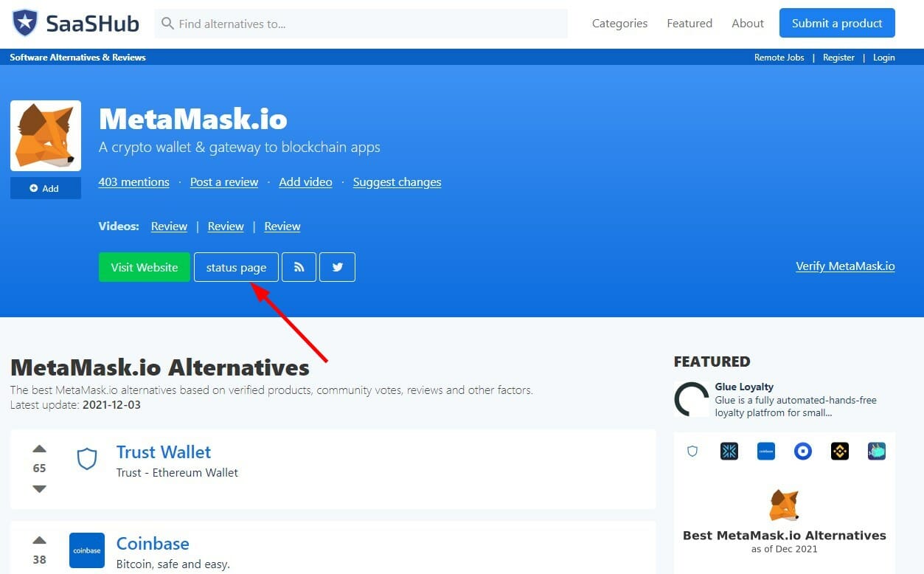
Task: Click the Binance yellow icon in card
Action: (x=840, y=451)
